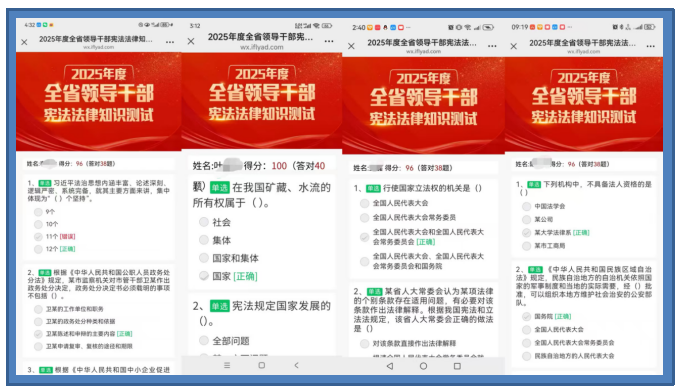Select 全国人民代表大会 in the 2:40 screenshot
The image size is (686, 390).
click(x=394, y=203)
